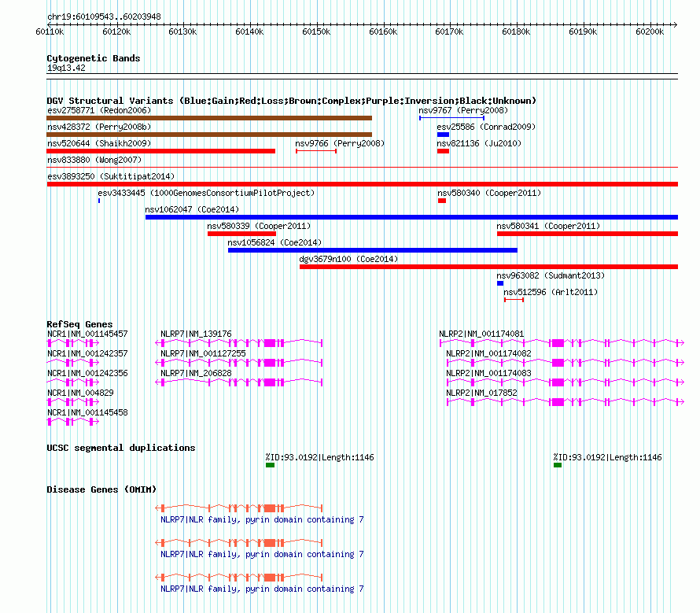Click the blue bar under nsv1062047
This screenshot has width=700, height=613.
(x=411, y=217)
